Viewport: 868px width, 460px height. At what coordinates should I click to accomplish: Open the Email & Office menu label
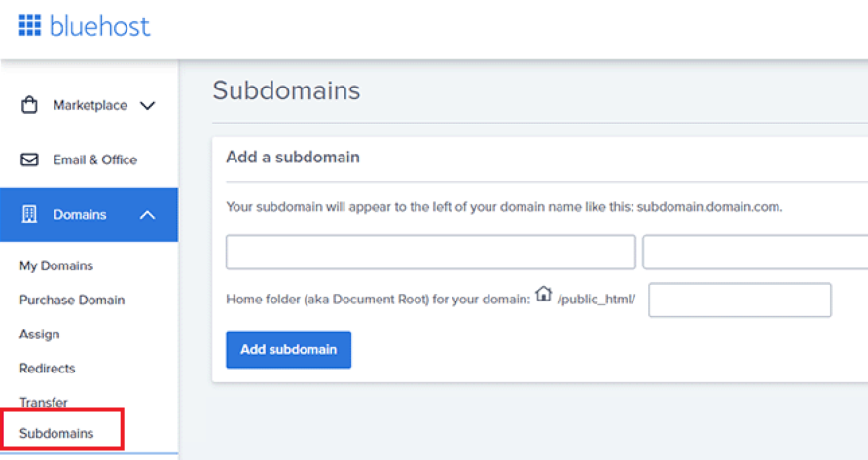coord(94,159)
